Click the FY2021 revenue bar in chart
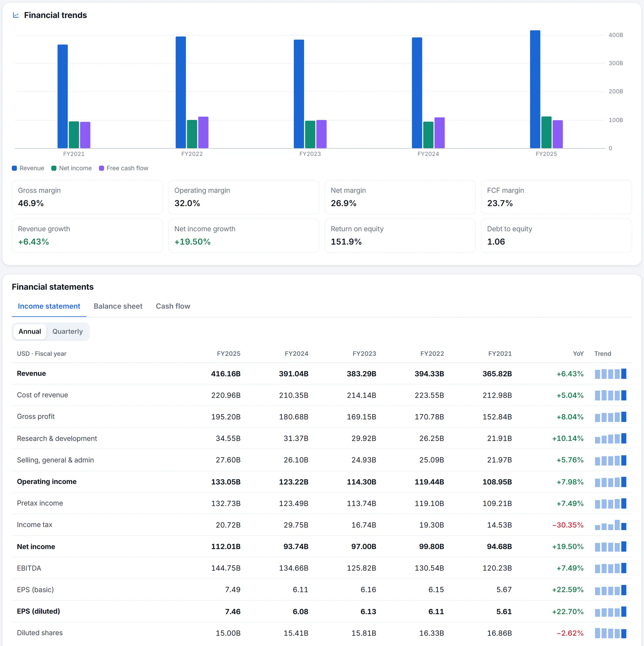The height and width of the screenshot is (646, 644). click(63, 96)
